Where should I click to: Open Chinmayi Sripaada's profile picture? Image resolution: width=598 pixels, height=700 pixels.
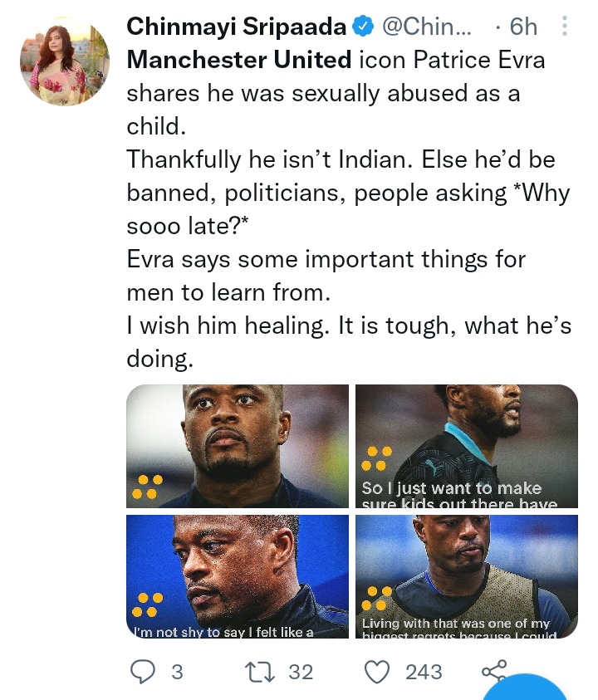pyautogui.click(x=65, y=61)
